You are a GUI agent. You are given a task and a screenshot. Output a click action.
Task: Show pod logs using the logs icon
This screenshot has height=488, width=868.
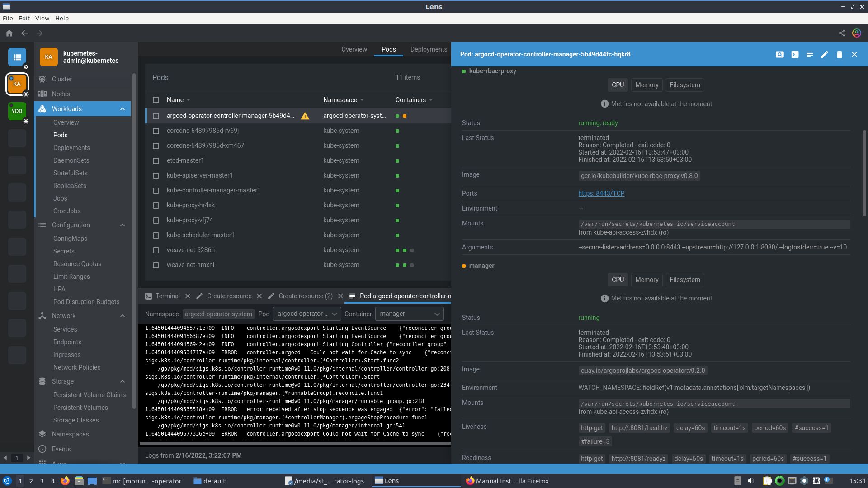[x=809, y=54]
